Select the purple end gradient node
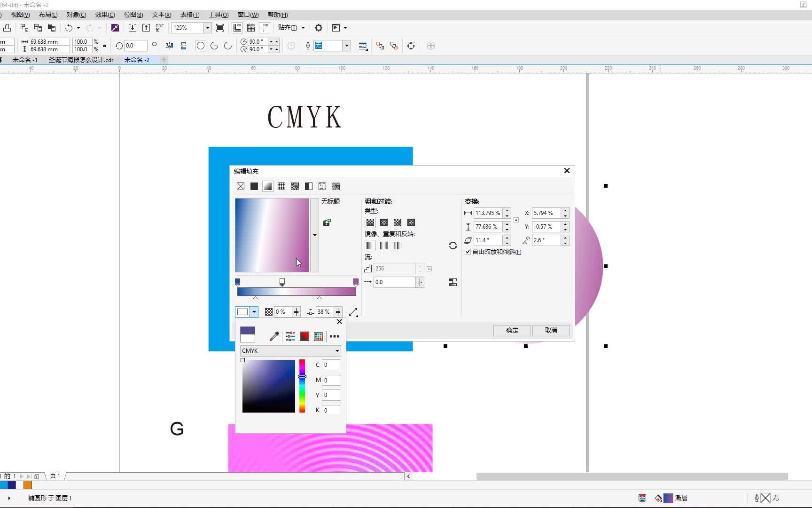 (x=356, y=282)
